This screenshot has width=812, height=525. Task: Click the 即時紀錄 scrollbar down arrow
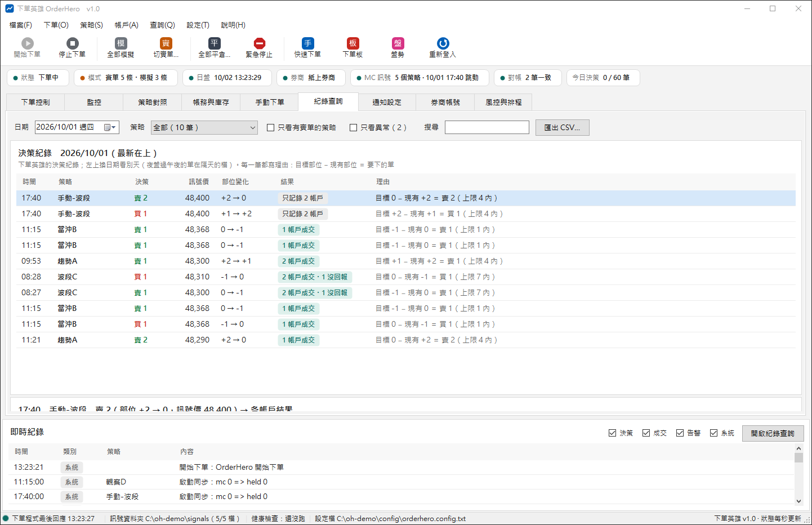pos(798,501)
